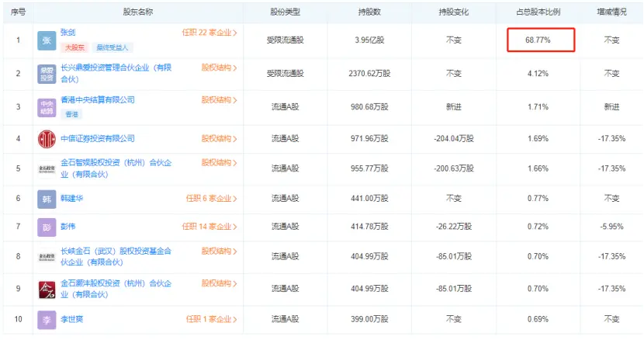Click the 股份类型 column header
Image resolution: width=644 pixels, height=340 pixels.
click(x=285, y=12)
